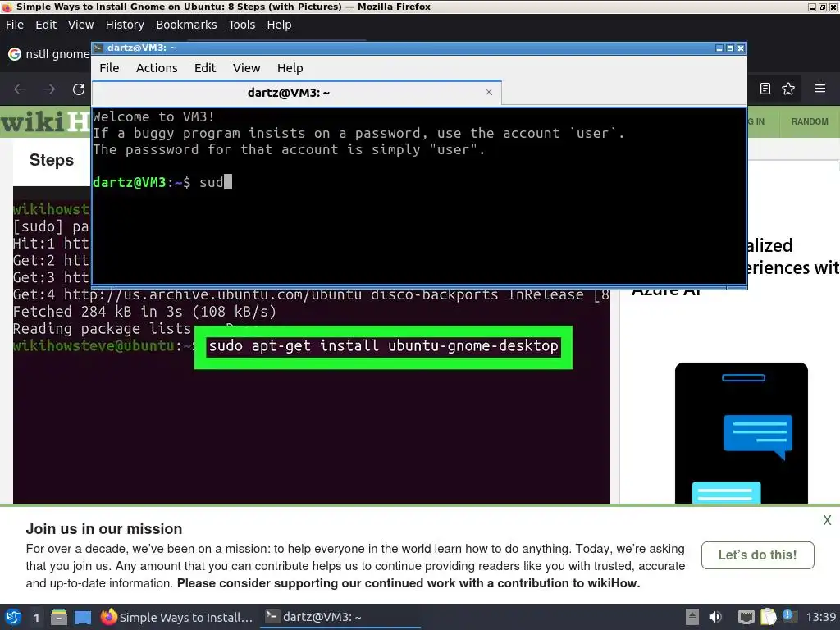
Task: Dismiss the Join us banner with X
Action: [x=827, y=520]
